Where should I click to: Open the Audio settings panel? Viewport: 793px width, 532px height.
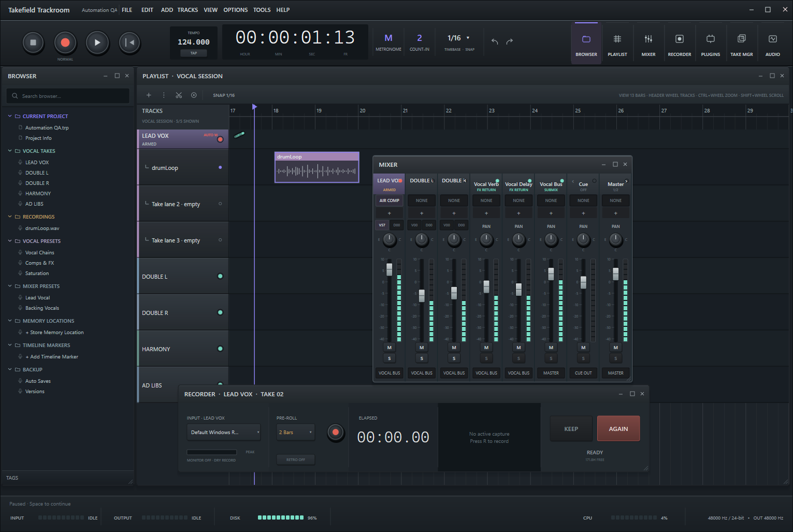pos(772,44)
